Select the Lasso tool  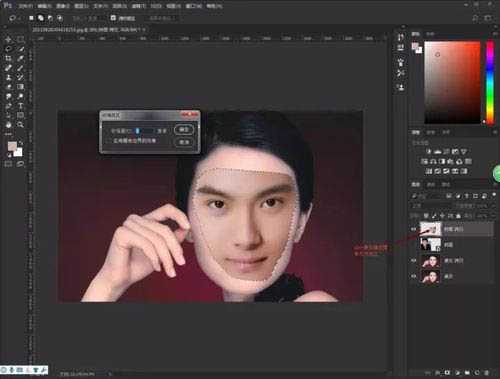[8, 49]
